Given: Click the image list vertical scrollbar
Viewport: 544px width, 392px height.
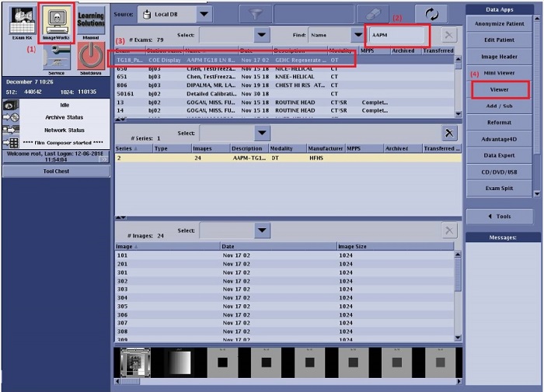Looking at the screenshot, I should (x=458, y=295).
